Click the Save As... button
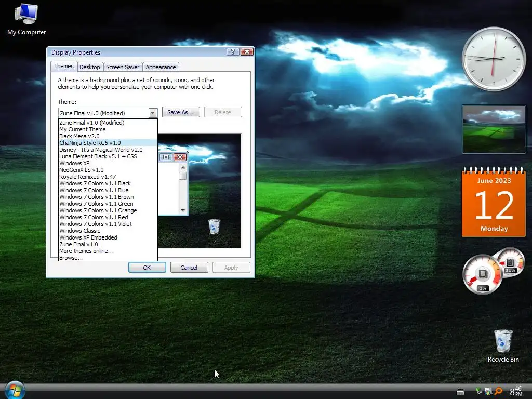532x399 pixels. point(181,112)
